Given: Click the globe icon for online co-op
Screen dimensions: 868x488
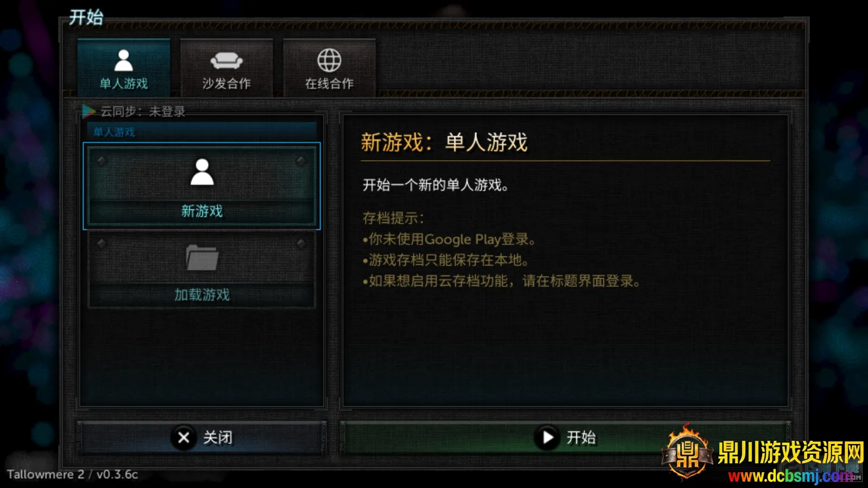Looking at the screenshot, I should click(329, 60).
